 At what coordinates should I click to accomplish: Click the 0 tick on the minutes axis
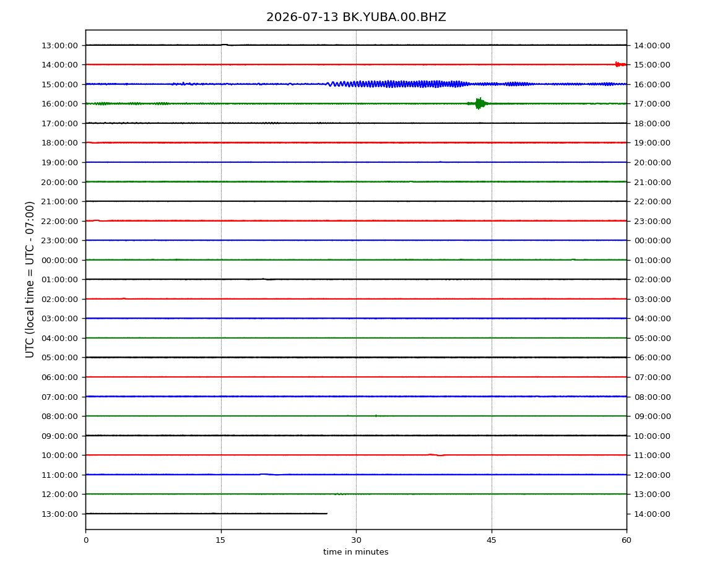click(x=86, y=540)
